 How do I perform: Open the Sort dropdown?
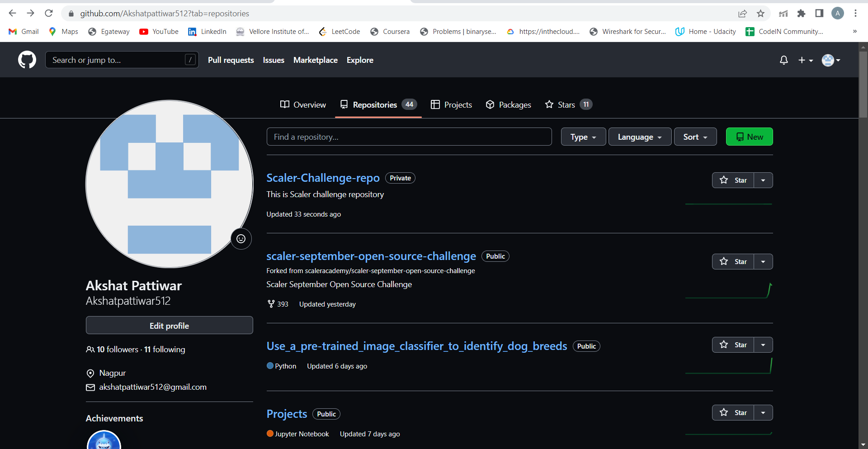point(695,137)
